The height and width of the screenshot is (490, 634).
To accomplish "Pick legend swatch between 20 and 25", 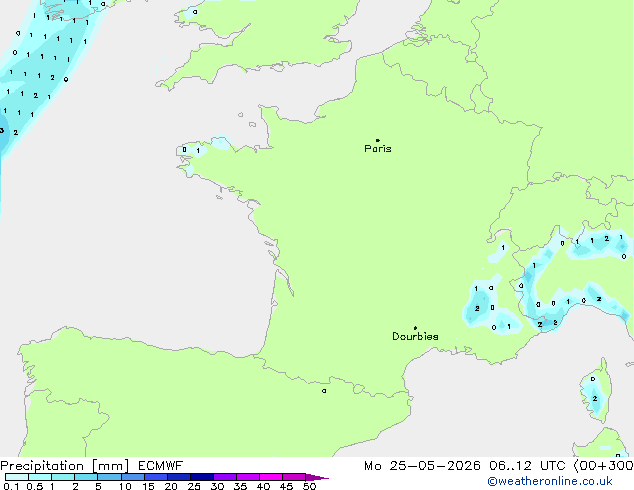I will [178, 477].
